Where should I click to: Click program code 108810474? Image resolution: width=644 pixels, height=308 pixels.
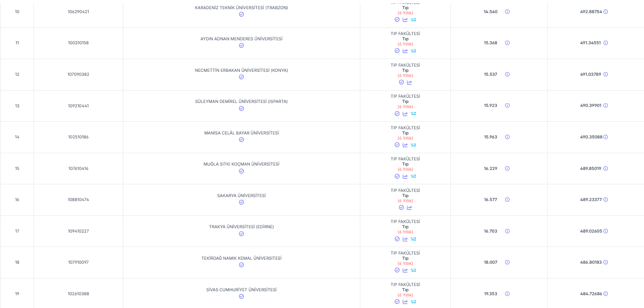click(78, 199)
